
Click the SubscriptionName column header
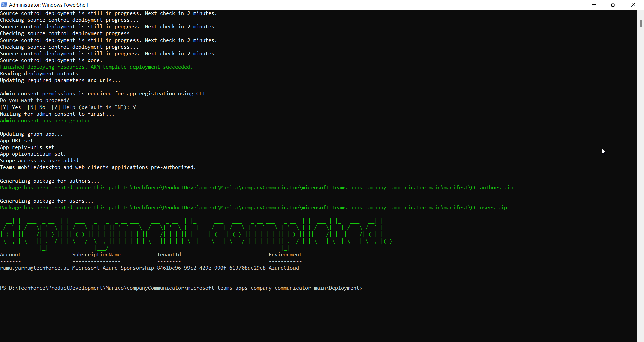pyautogui.click(x=97, y=255)
